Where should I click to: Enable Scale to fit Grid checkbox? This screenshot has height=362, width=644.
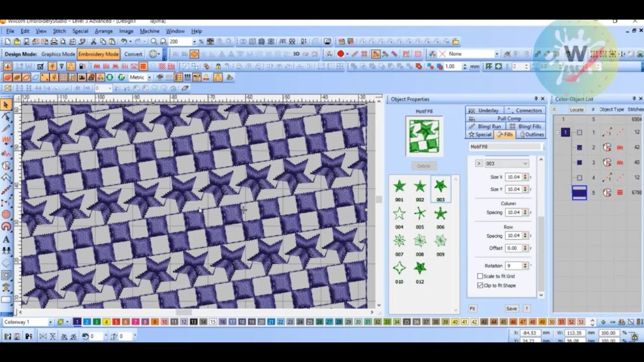pyautogui.click(x=480, y=276)
